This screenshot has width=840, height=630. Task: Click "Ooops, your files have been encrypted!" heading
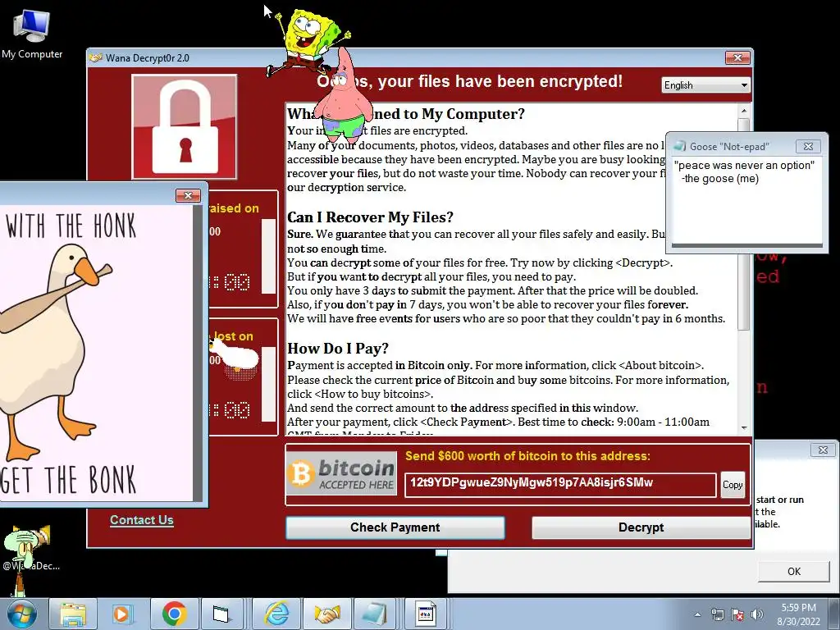click(469, 81)
